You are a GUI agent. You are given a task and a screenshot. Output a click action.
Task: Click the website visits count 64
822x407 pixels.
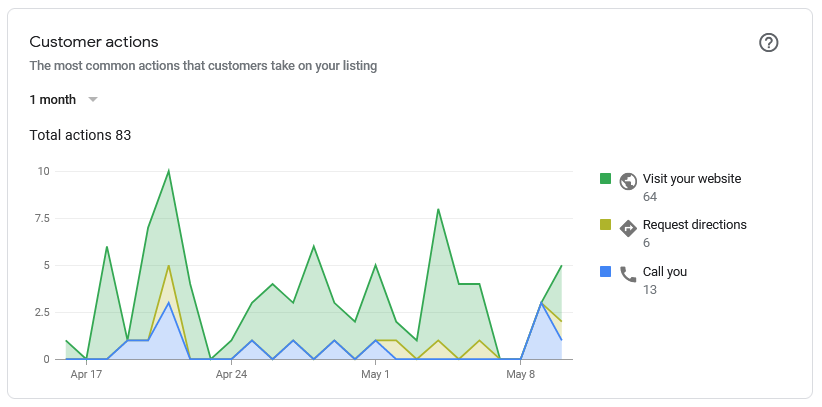[x=650, y=197]
